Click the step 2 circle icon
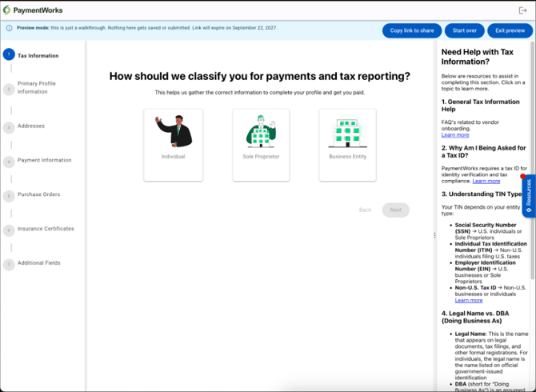Screen dimensions: 536x392 (x=9, y=90)
